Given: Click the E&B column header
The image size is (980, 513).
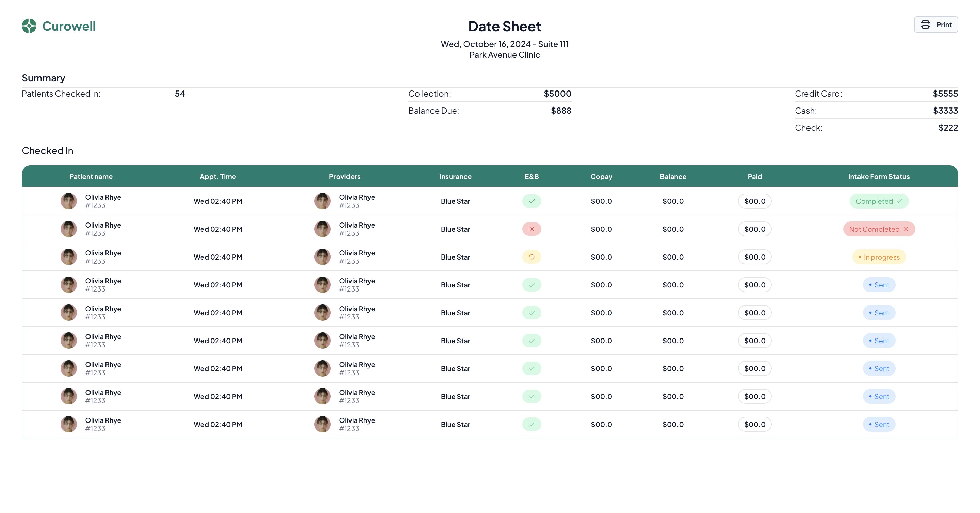Looking at the screenshot, I should click(532, 177).
